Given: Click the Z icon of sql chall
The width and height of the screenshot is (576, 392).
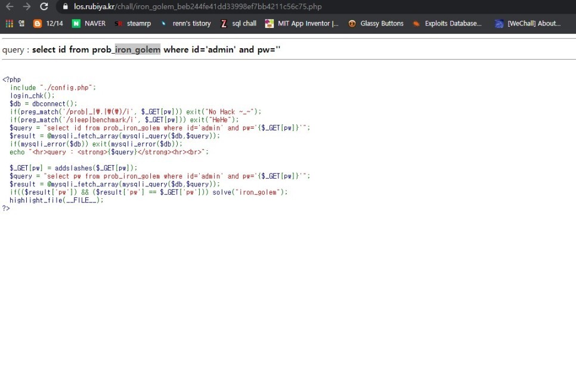Looking at the screenshot, I should [x=224, y=23].
